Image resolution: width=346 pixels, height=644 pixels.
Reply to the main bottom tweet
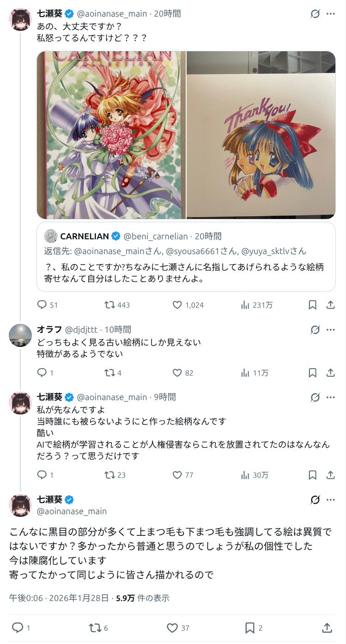(x=18, y=627)
